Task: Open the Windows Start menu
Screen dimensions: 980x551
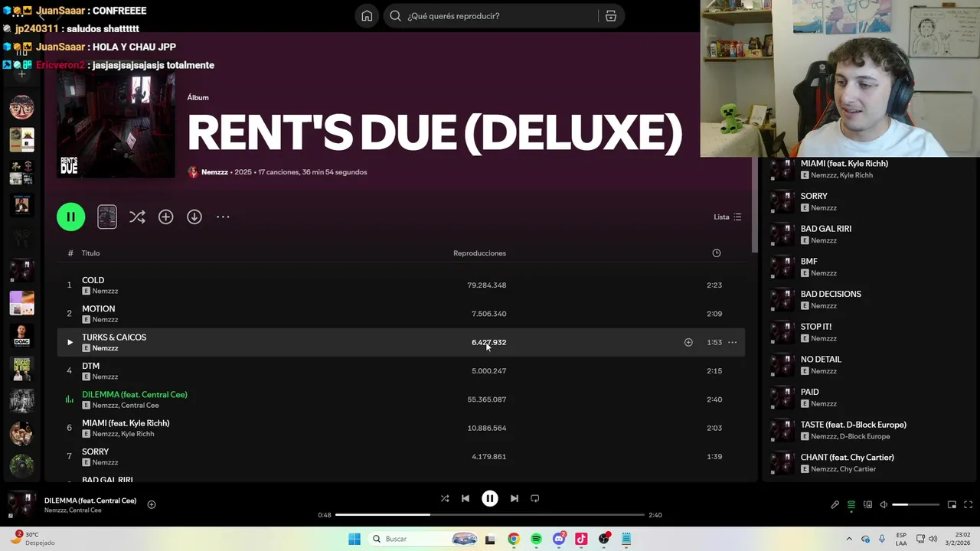Action: click(x=354, y=539)
